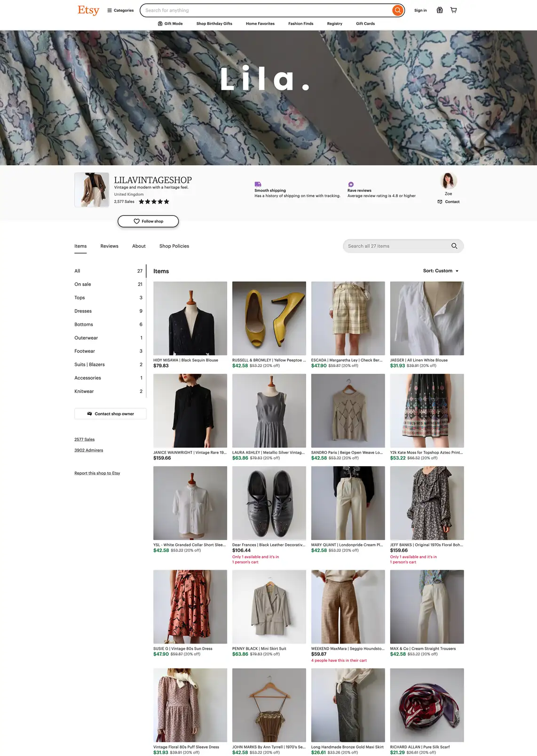
Task: Open Y2k Kate Moss Topshop Aztec thumbnail
Action: (x=427, y=411)
